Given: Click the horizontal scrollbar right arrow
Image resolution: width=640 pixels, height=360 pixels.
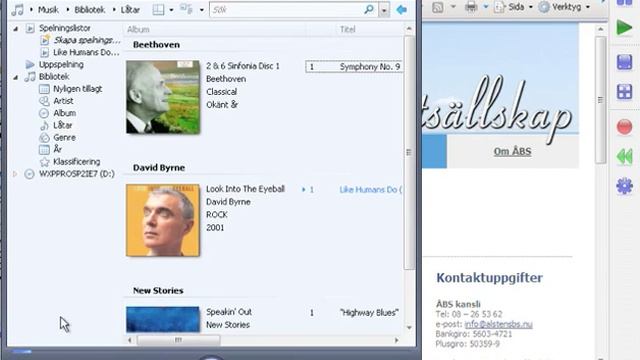Looking at the screenshot, I should pos(396,340).
